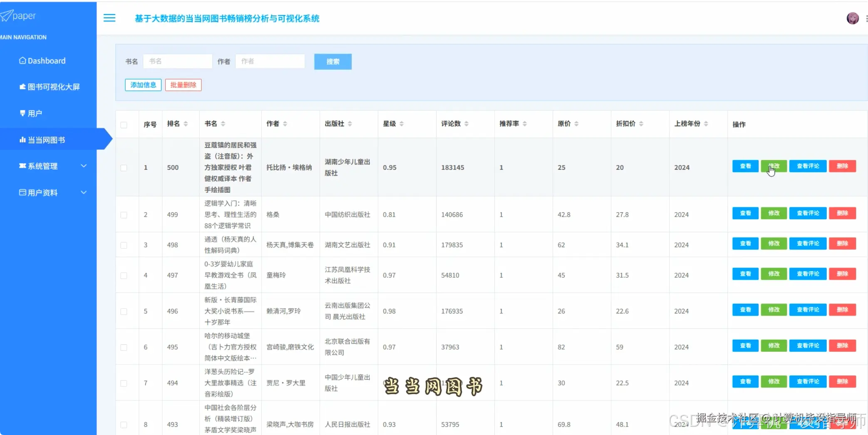
Task: Click the system title 基于大数据的当当网图书畅销榜分析与可视化系统
Action: tap(227, 18)
